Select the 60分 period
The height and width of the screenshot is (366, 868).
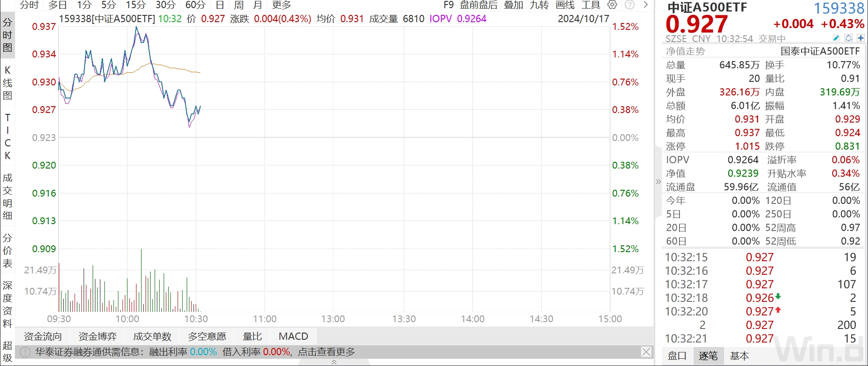point(195,5)
